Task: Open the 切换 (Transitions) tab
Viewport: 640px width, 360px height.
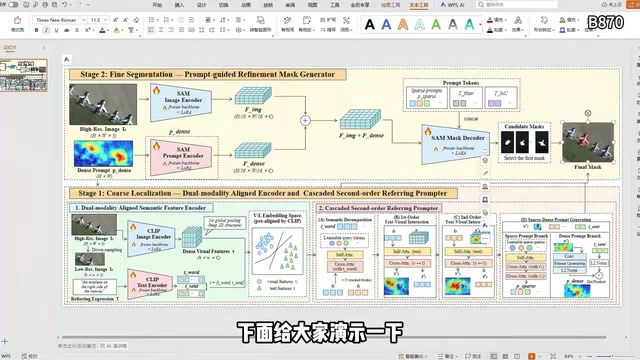Action: tap(224, 5)
